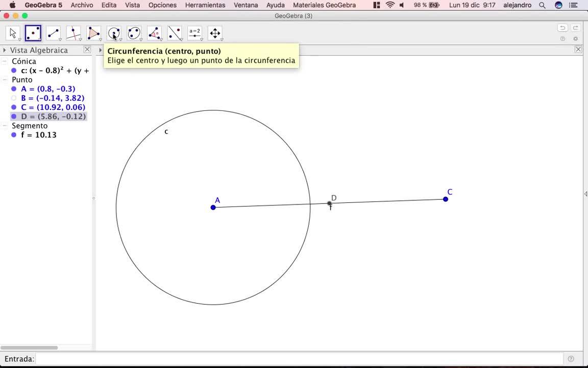Click the Entrada input field

[300, 359]
